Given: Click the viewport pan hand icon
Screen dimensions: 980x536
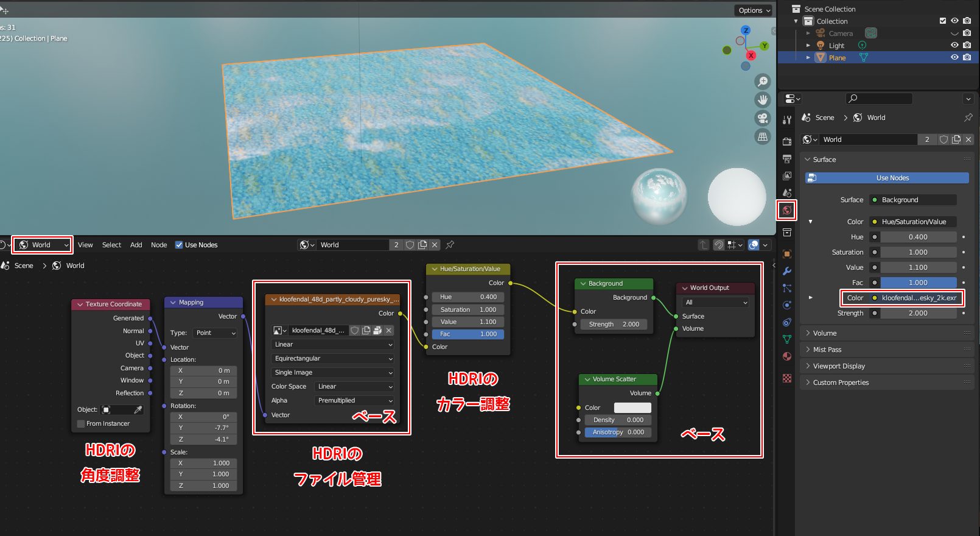Looking at the screenshot, I should (x=762, y=100).
